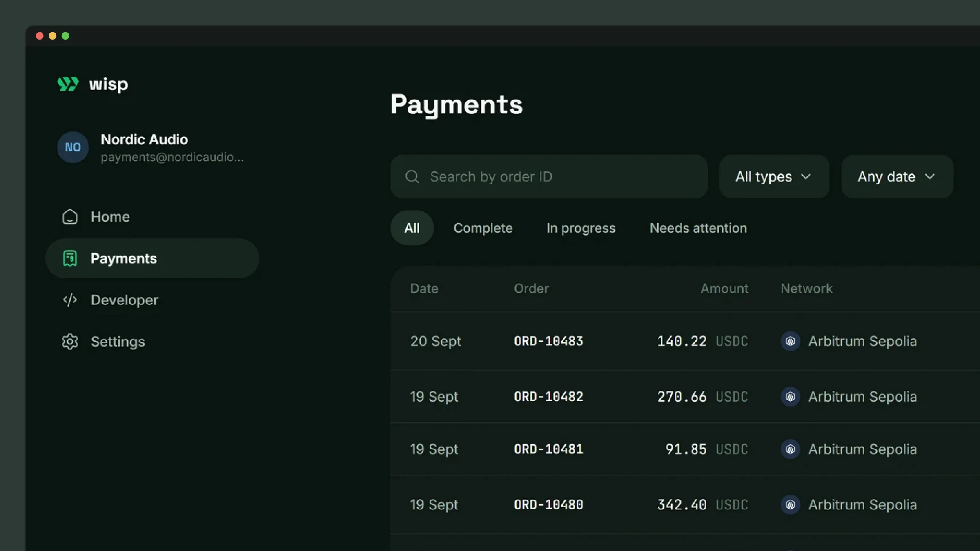Click the Settings gear icon
This screenshot has height=551, width=980.
tap(70, 342)
